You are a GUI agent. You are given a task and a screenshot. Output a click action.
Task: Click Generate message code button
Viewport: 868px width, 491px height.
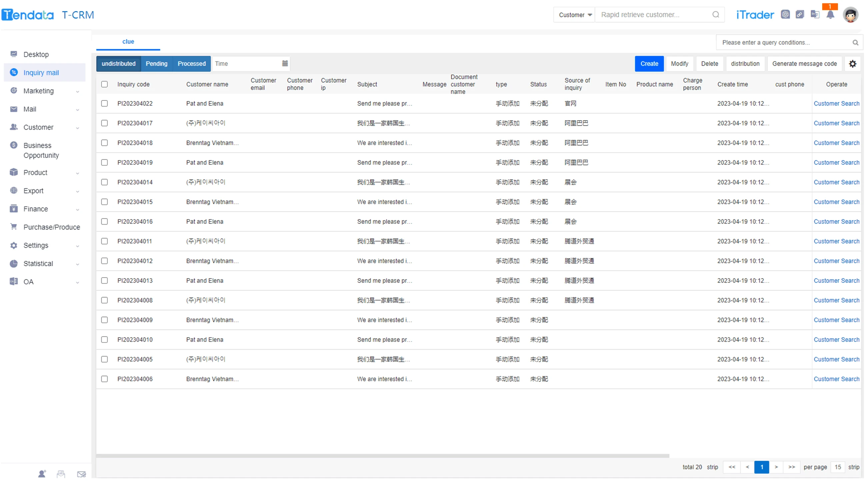(804, 63)
